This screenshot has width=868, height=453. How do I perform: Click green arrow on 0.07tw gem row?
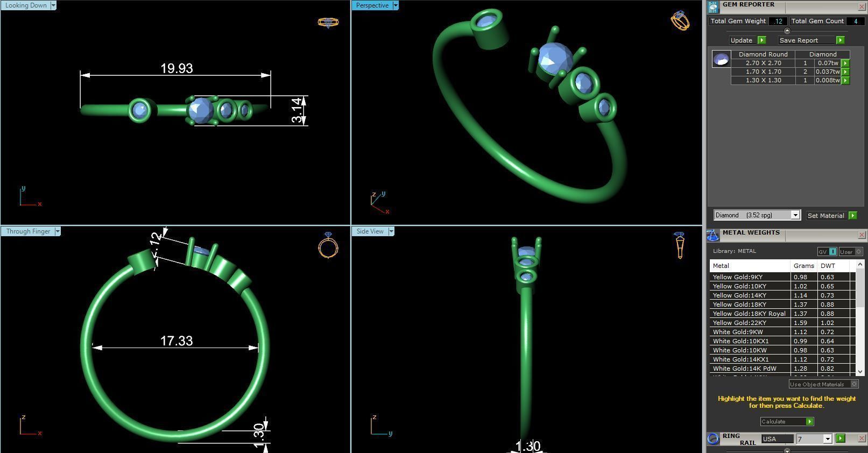(845, 63)
